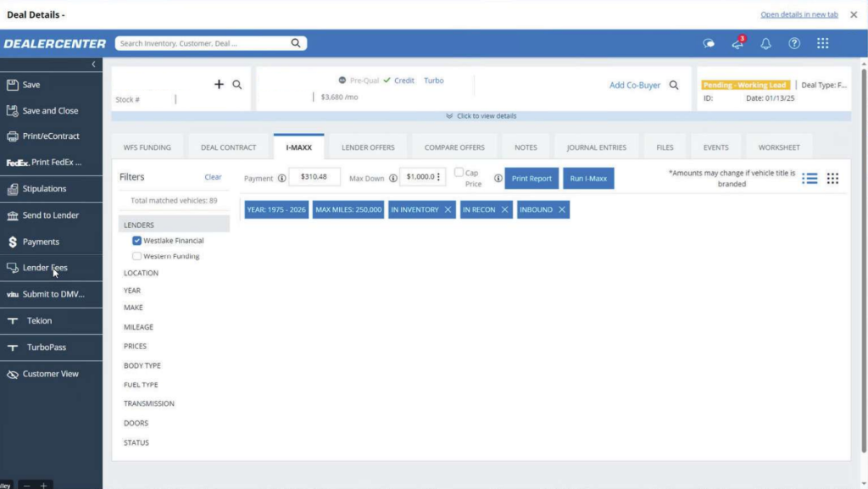Click the Add Co-Buyer link
The image size is (868, 489).
(635, 86)
